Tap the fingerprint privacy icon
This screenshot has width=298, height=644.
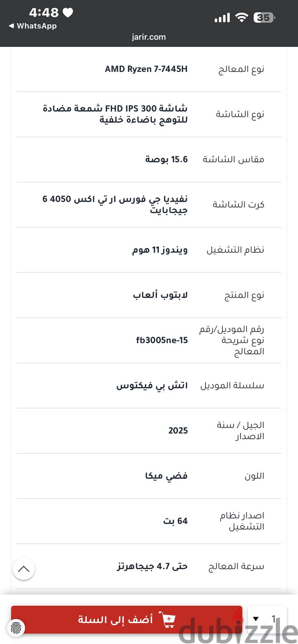pos(16,628)
